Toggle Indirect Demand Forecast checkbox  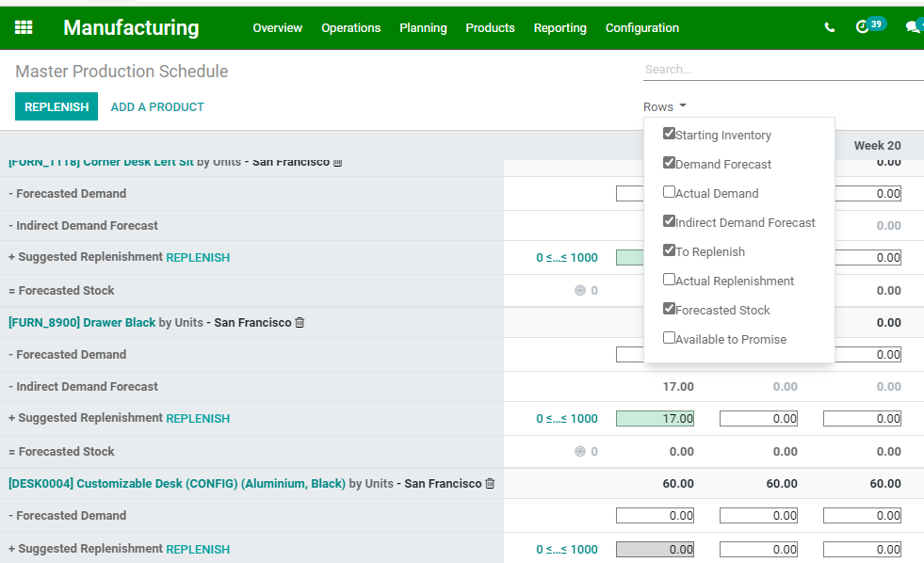point(669,221)
